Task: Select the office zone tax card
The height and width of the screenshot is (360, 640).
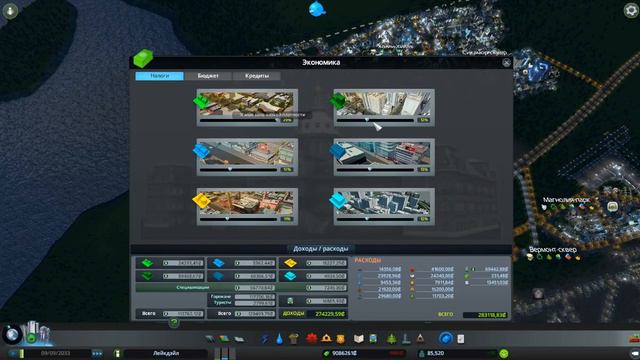Action: pyautogui.click(x=384, y=206)
